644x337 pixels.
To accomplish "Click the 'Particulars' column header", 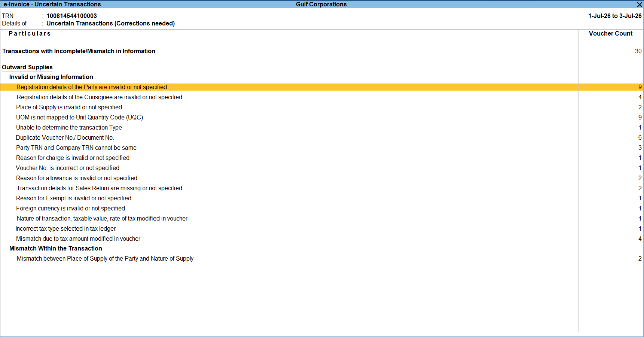I will (30, 33).
